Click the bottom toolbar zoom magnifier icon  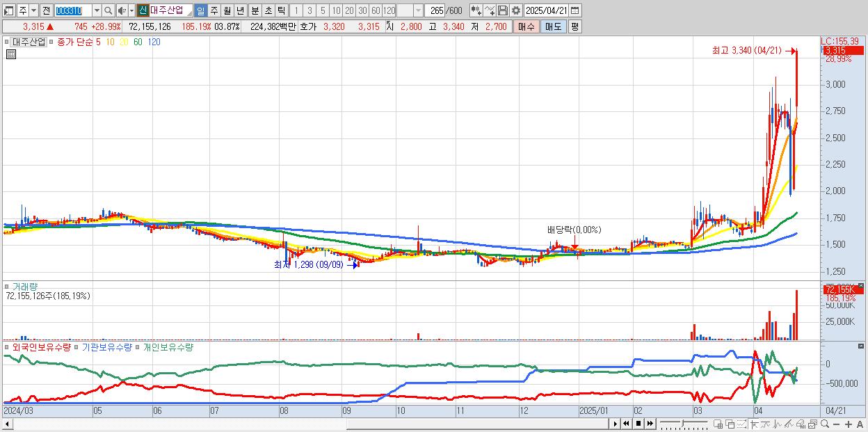825,424
